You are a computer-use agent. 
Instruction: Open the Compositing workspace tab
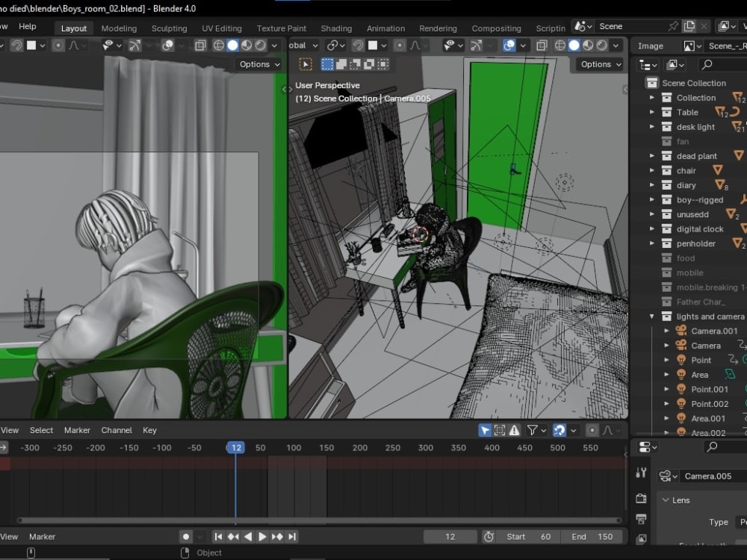click(x=496, y=28)
